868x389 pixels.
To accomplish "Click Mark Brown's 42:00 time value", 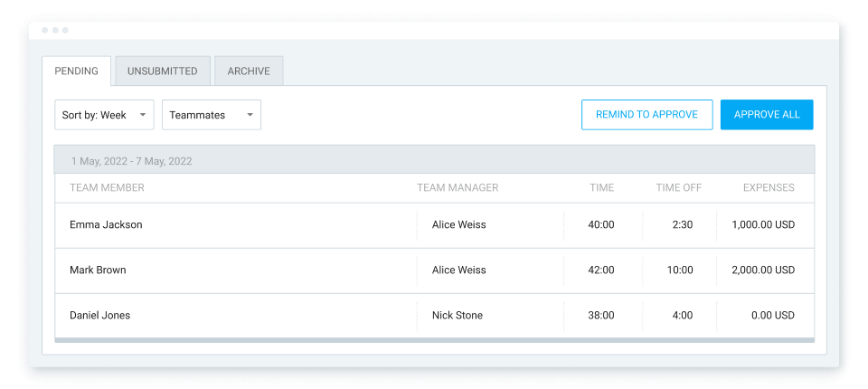I will (601, 270).
